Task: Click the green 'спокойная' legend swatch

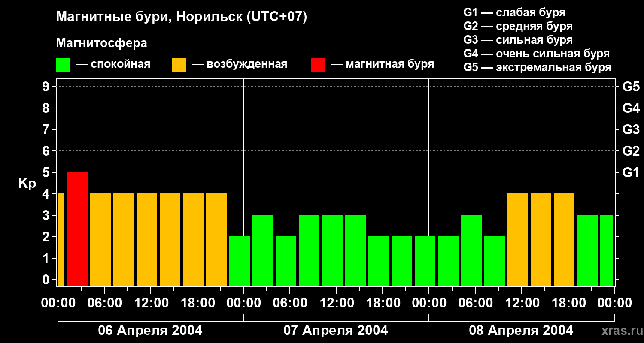Action: pyautogui.click(x=63, y=65)
